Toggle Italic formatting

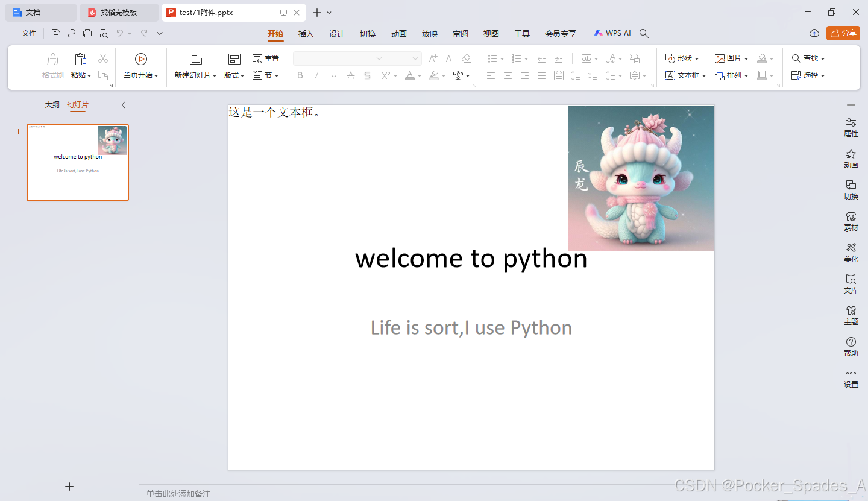coord(316,75)
